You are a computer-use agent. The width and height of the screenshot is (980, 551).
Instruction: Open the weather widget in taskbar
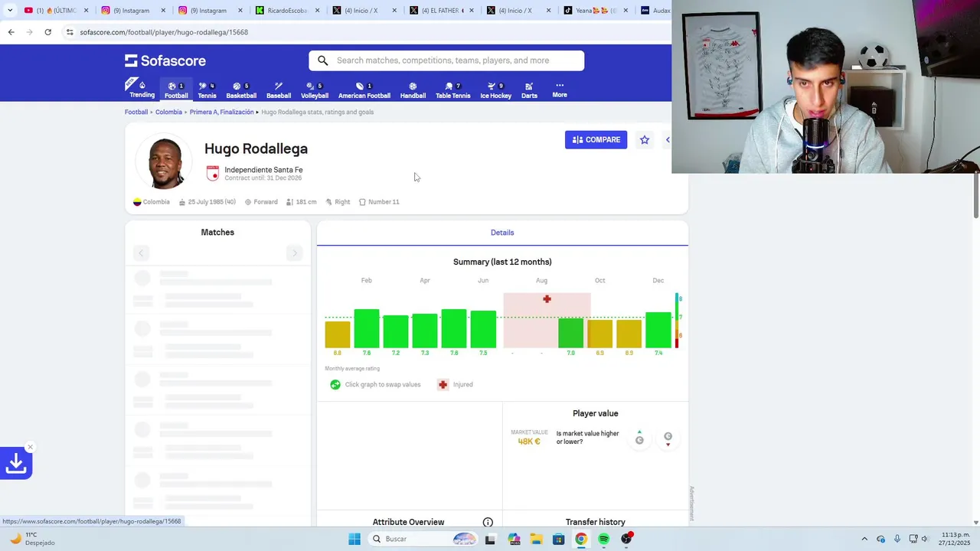pyautogui.click(x=32, y=539)
